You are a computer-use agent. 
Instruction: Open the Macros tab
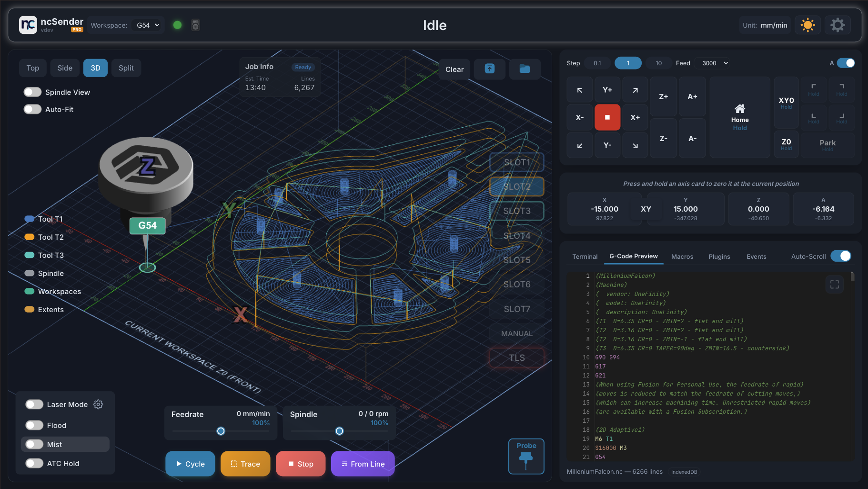click(682, 256)
